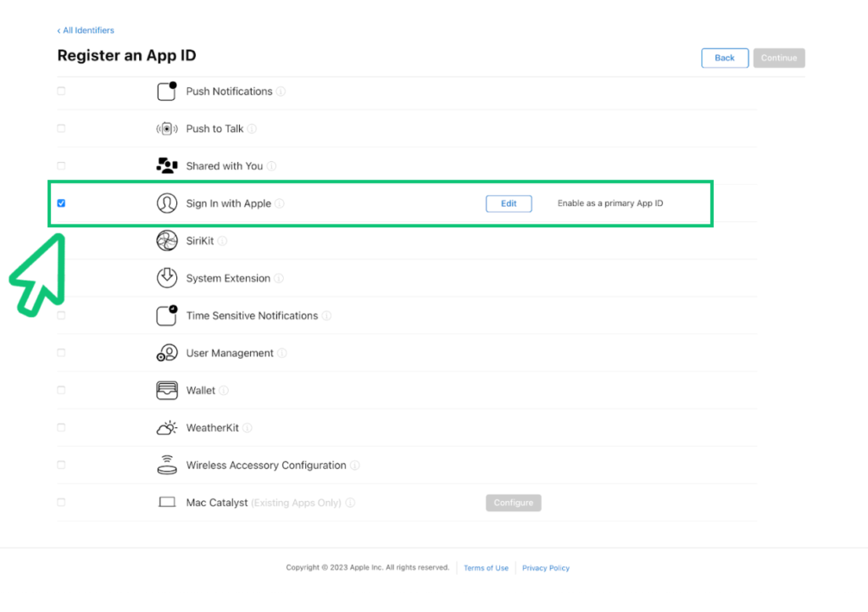Tick the Mac Catalyst checkbox
Viewport: 868px width, 612px height.
tap(61, 502)
